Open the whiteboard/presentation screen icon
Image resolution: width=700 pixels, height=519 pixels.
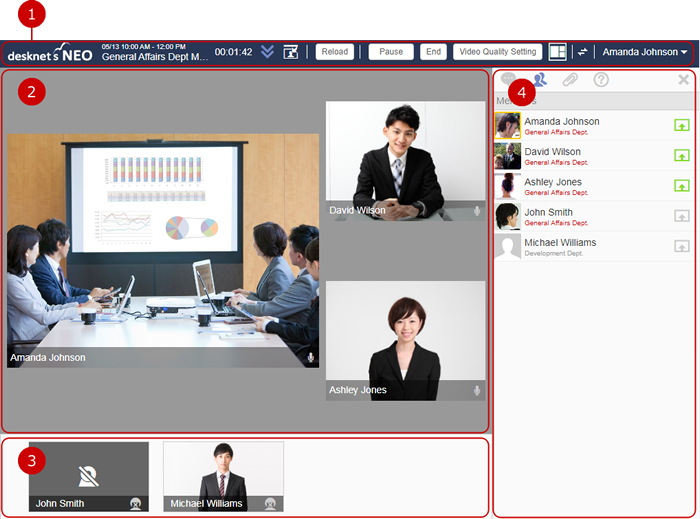291,52
